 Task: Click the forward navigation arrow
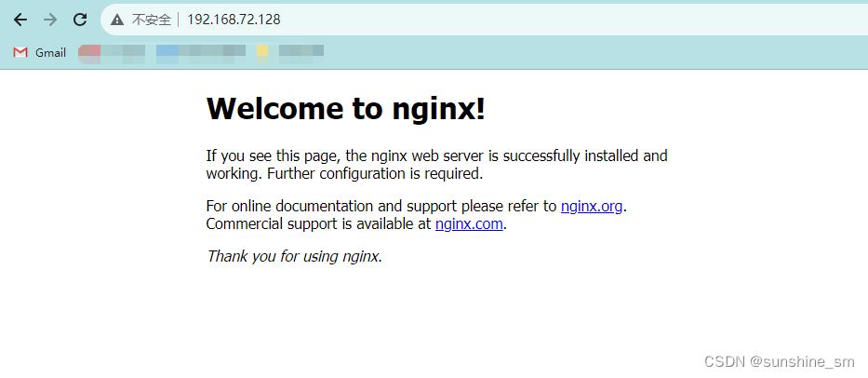pos(50,20)
